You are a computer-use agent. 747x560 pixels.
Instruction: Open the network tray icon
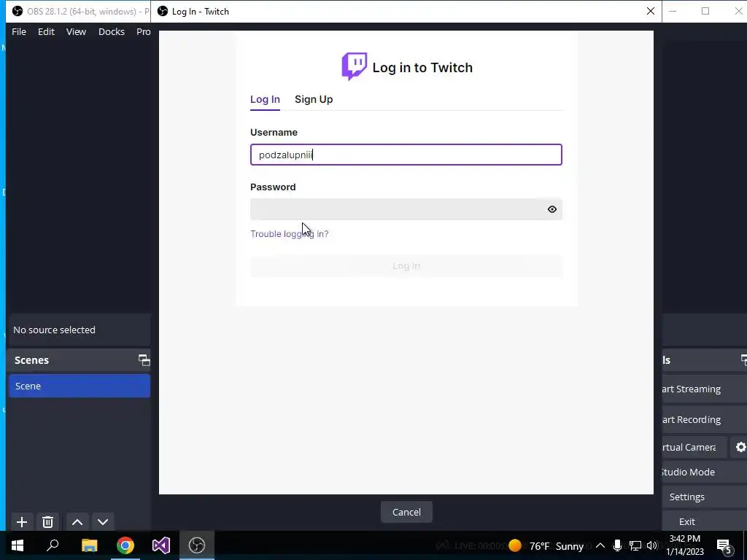coord(635,545)
